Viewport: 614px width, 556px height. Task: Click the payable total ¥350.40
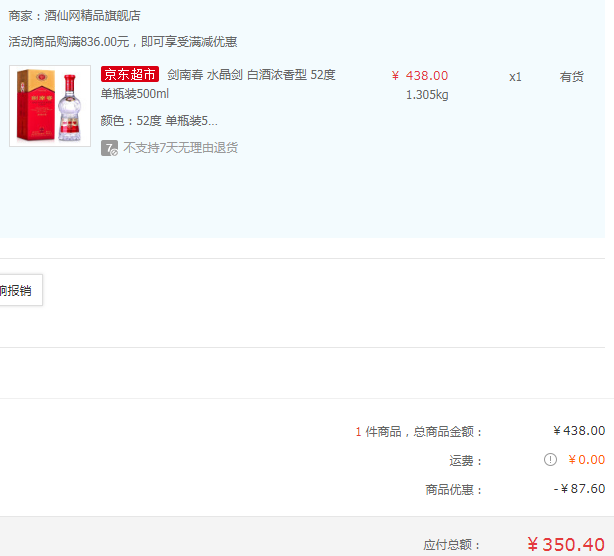tap(565, 544)
